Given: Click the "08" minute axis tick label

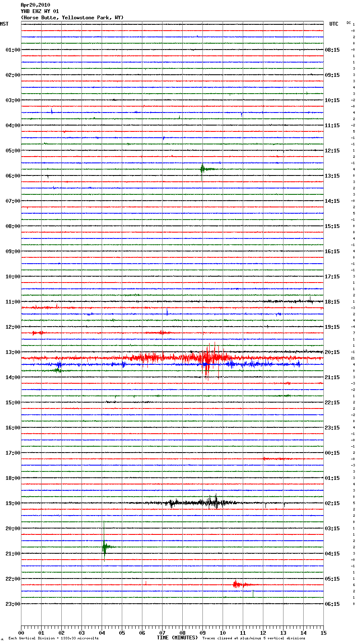Looking at the screenshot, I should coord(182,633).
